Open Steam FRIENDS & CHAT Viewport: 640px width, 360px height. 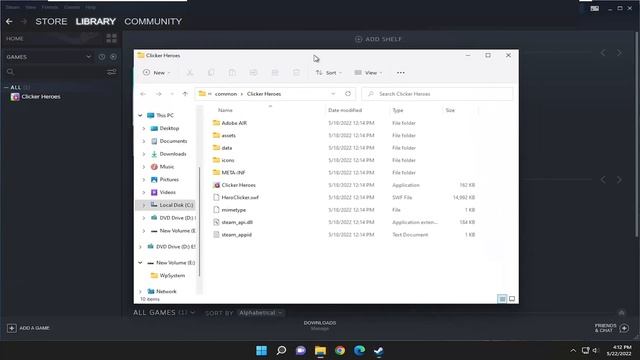click(x=611, y=328)
